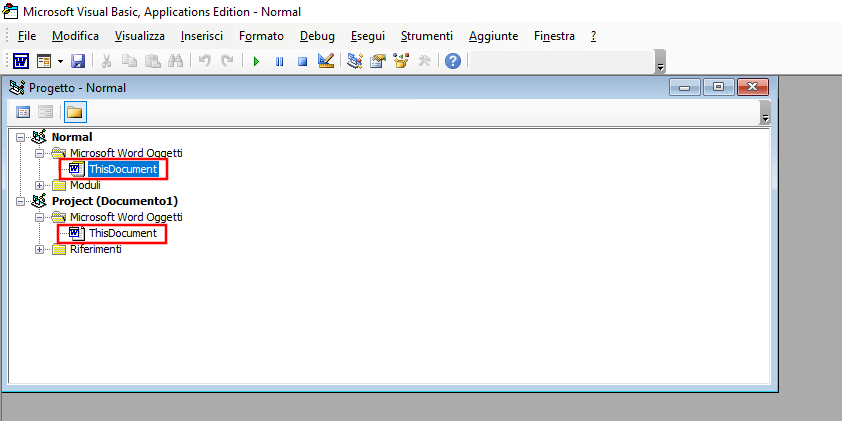Open the Modifica menu
The image size is (842, 421).
coord(75,36)
